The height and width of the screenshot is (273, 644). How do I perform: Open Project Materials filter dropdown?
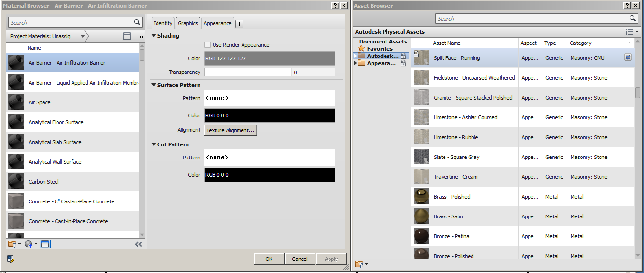[x=83, y=37]
